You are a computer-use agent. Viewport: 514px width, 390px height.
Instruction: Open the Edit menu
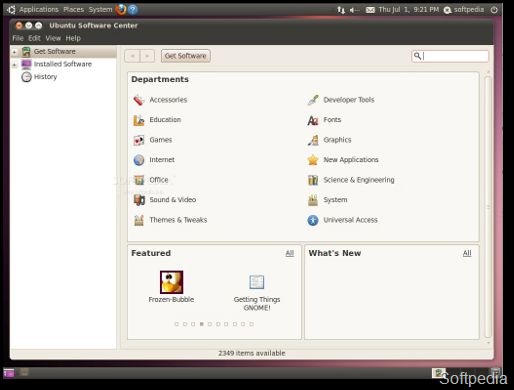tap(34, 38)
